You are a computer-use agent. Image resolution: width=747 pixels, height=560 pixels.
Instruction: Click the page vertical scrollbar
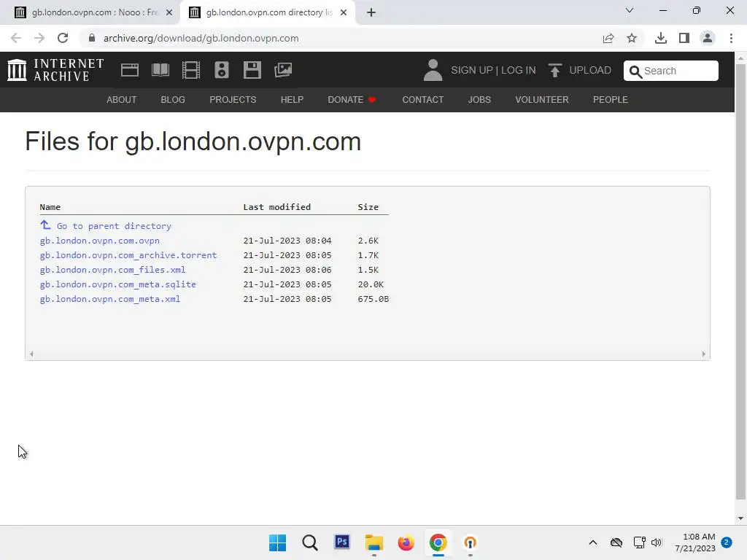click(740, 281)
